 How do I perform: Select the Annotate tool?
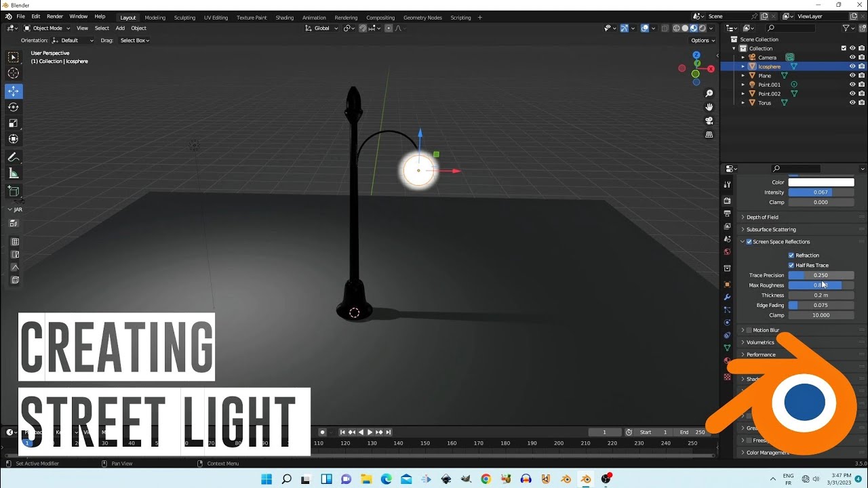point(14,157)
